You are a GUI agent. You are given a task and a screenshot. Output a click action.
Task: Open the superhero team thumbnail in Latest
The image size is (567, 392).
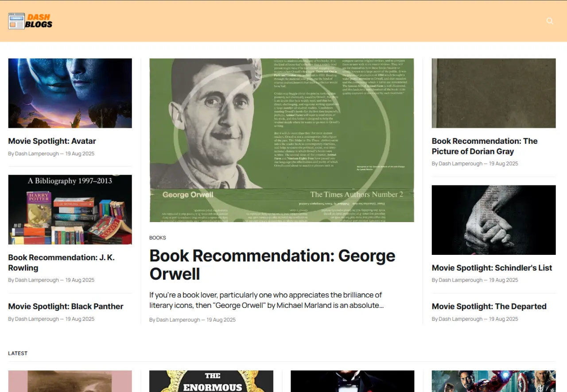(494, 381)
